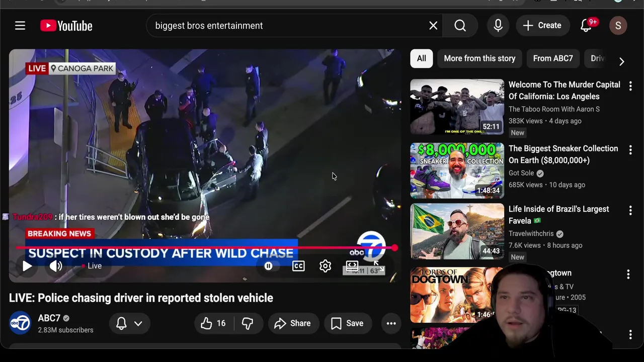This screenshot has height=362, width=644.
Task: Play the live video
Action: click(x=27, y=266)
